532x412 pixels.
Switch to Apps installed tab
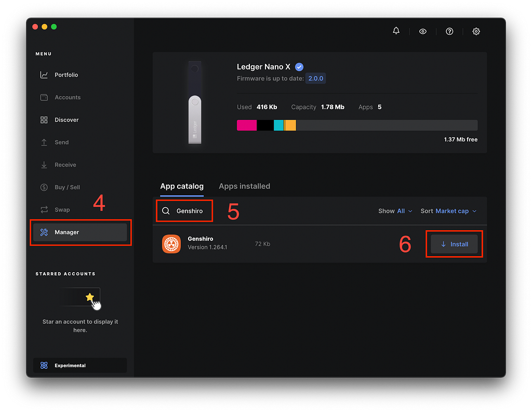tap(244, 187)
